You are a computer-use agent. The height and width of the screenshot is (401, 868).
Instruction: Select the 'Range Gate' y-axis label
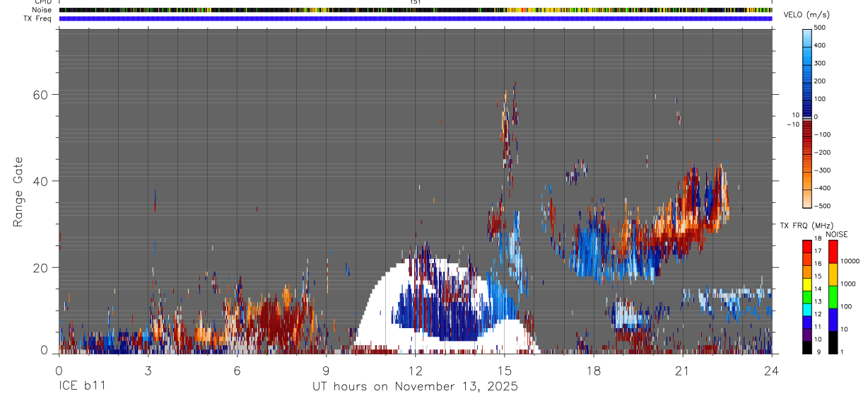coord(20,192)
